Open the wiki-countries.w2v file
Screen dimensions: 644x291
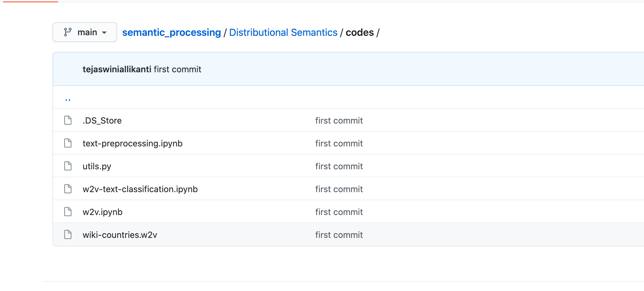click(120, 235)
